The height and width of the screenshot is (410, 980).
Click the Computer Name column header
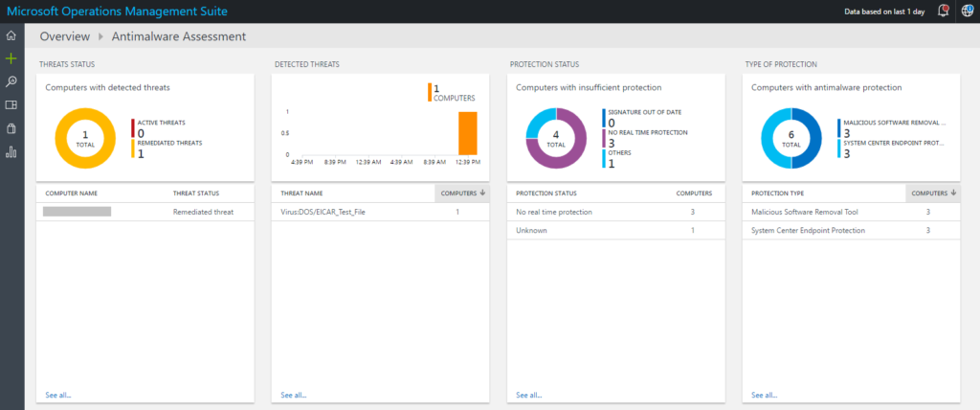point(71,194)
